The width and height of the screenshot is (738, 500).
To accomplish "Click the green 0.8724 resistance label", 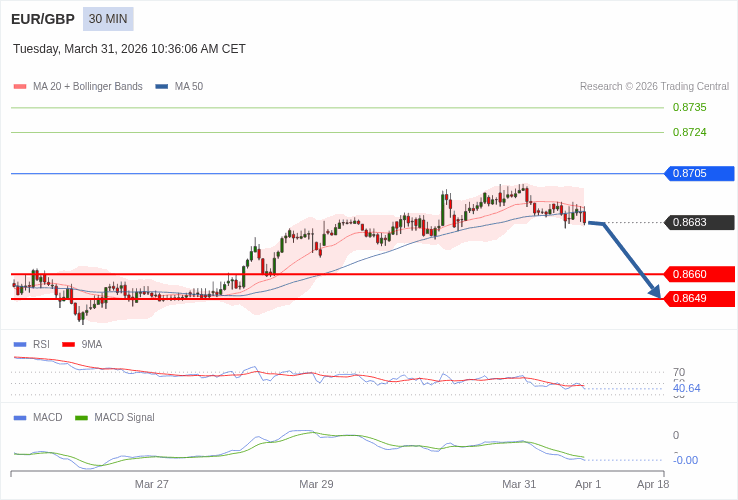I will (x=689, y=132).
